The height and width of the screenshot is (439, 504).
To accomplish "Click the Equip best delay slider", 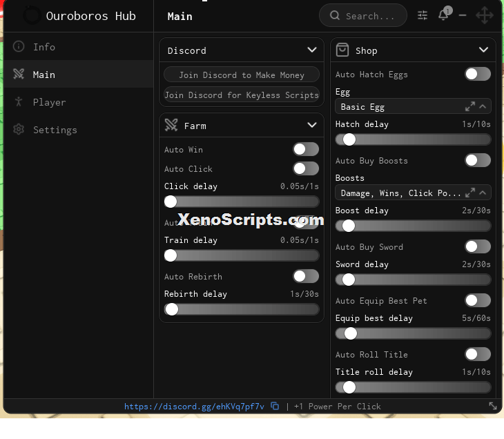I will pyautogui.click(x=413, y=333).
